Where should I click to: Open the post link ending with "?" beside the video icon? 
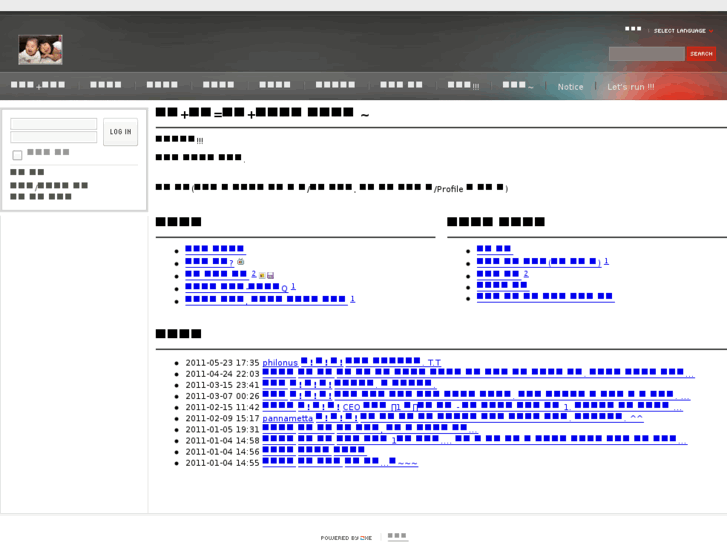209,262
